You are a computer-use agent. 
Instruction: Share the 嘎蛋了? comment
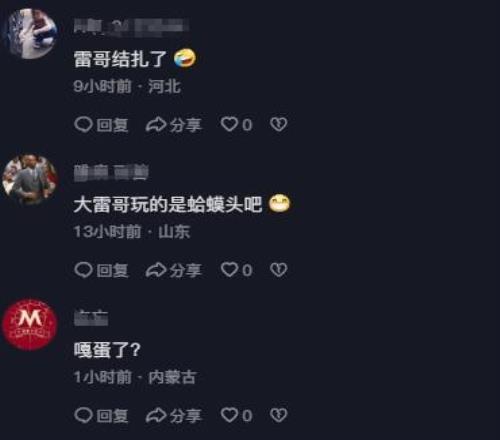[174, 416]
